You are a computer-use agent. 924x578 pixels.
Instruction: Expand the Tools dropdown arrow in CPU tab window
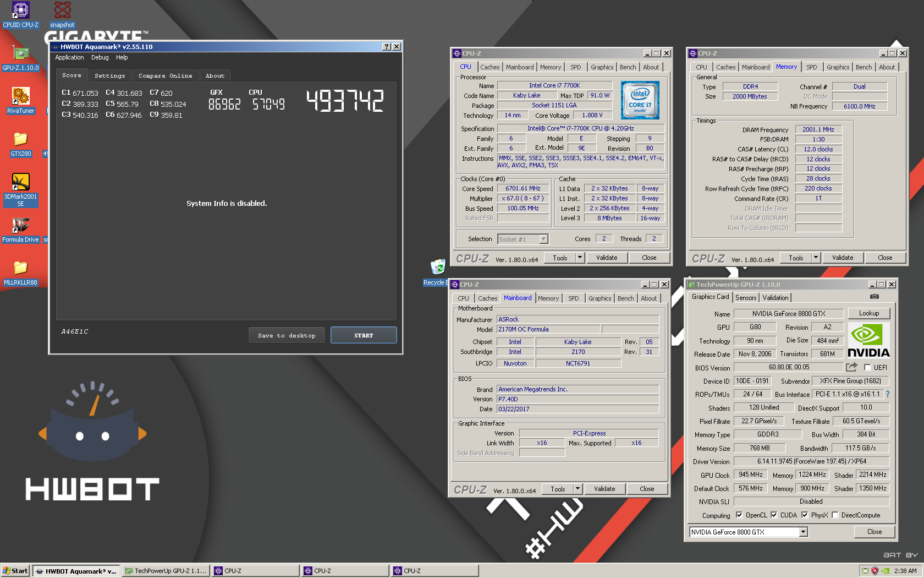(x=580, y=258)
